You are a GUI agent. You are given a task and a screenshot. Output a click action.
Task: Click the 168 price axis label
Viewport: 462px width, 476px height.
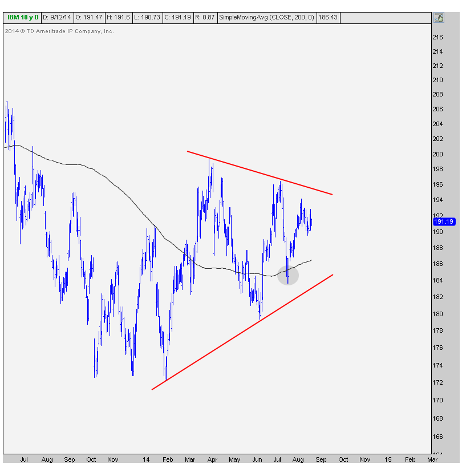coord(437,418)
